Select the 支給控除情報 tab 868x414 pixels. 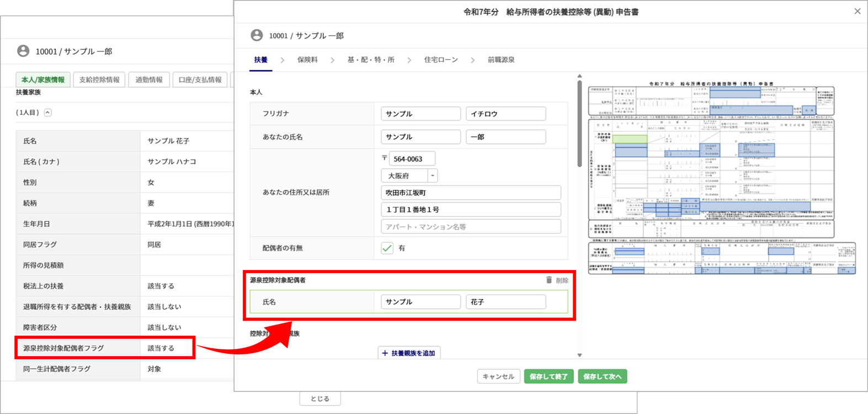pyautogui.click(x=99, y=79)
